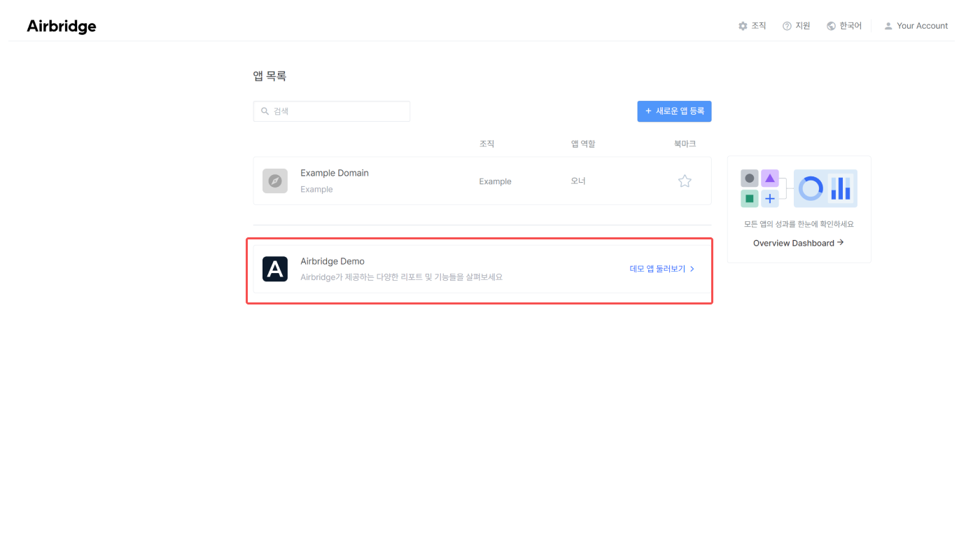This screenshot has height=560, width=980.
Task: Click the 데모 앱 둘러보기 link
Action: [x=662, y=269]
